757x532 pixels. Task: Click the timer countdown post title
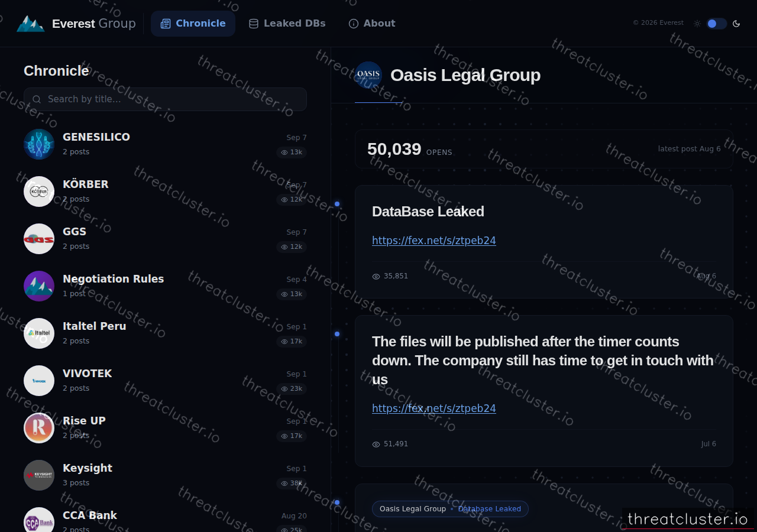point(543,361)
